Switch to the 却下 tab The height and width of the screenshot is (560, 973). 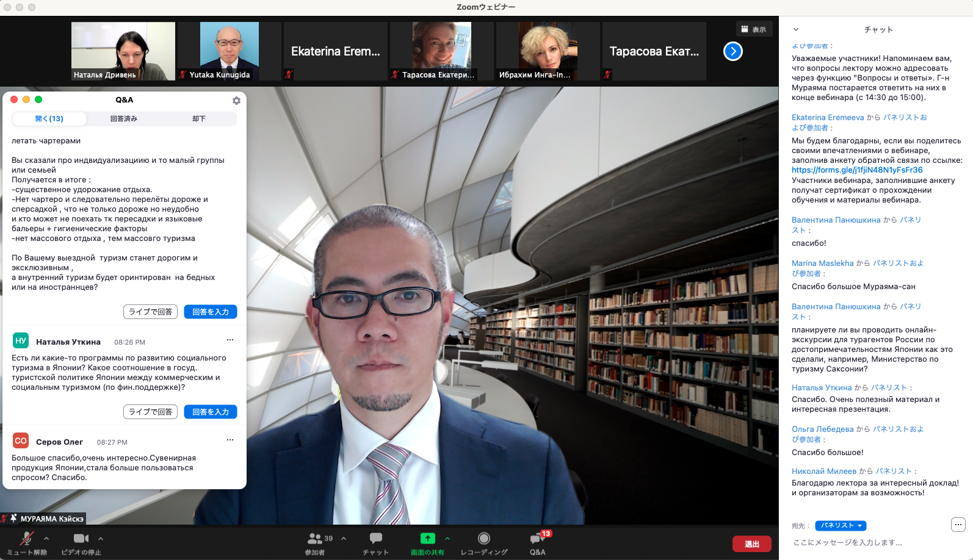point(199,119)
